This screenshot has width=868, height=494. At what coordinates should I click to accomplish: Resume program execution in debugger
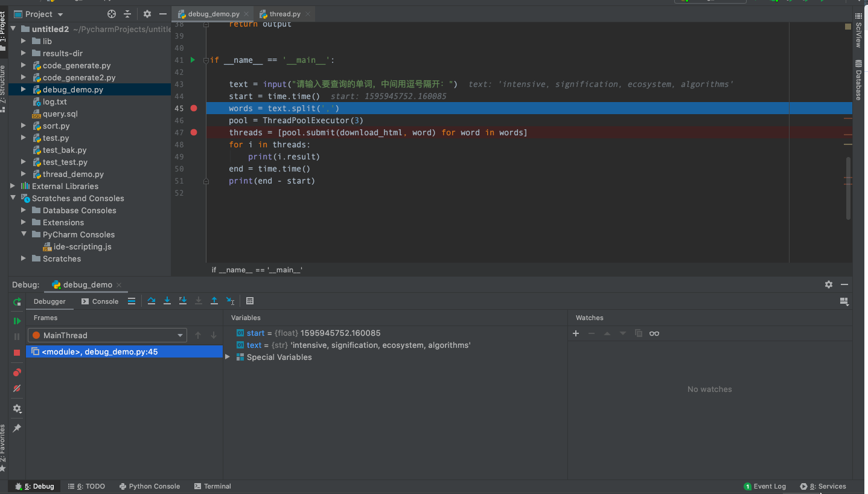(x=17, y=321)
